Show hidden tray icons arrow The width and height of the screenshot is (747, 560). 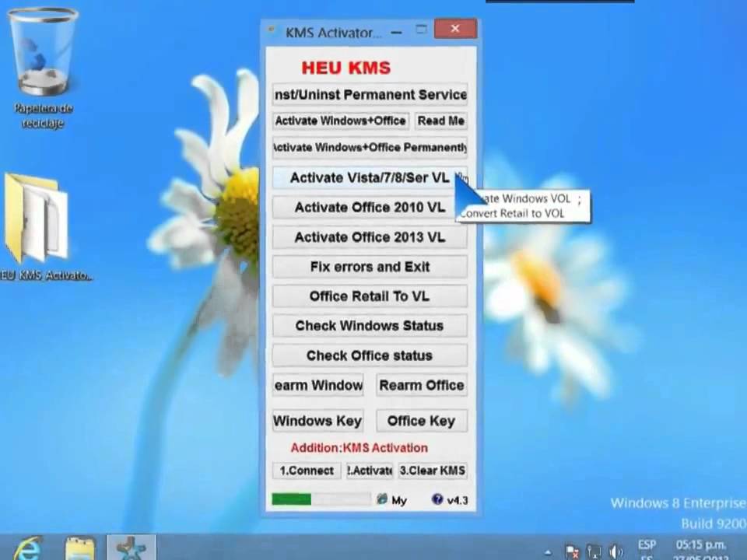click(549, 553)
